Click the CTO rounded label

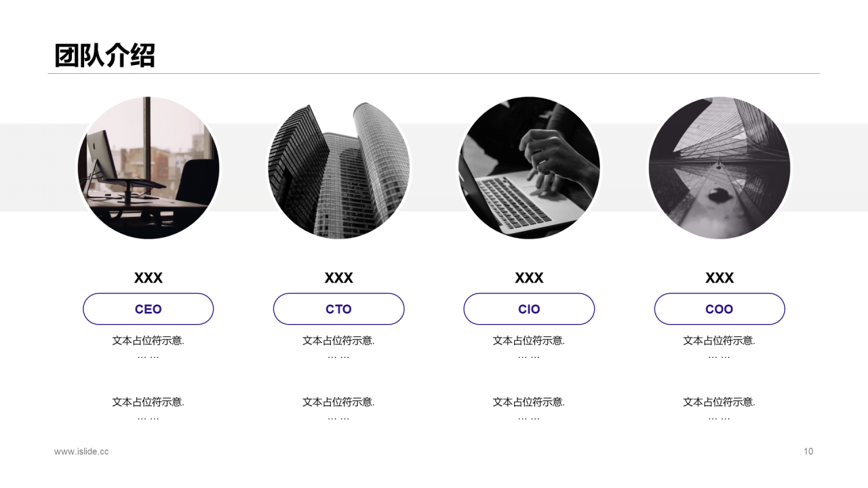[338, 309]
